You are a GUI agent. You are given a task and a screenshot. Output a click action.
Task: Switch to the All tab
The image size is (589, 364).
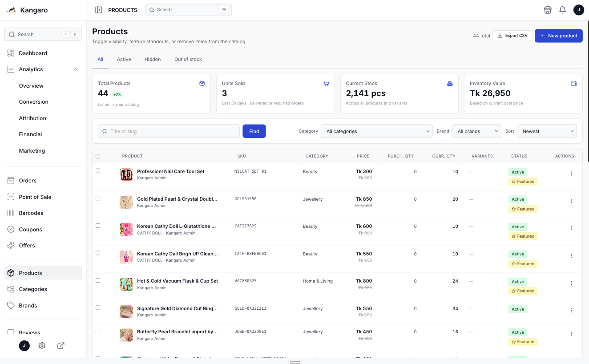coord(101,59)
